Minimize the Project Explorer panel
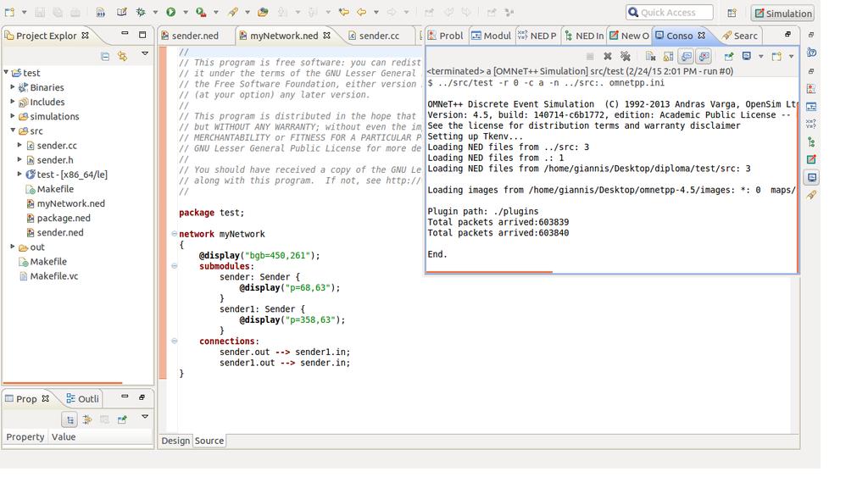The width and height of the screenshot is (868, 483). point(125,34)
